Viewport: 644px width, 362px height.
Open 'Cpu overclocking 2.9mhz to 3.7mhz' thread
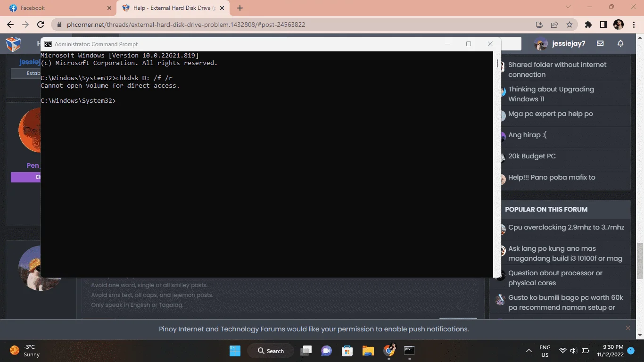click(566, 227)
